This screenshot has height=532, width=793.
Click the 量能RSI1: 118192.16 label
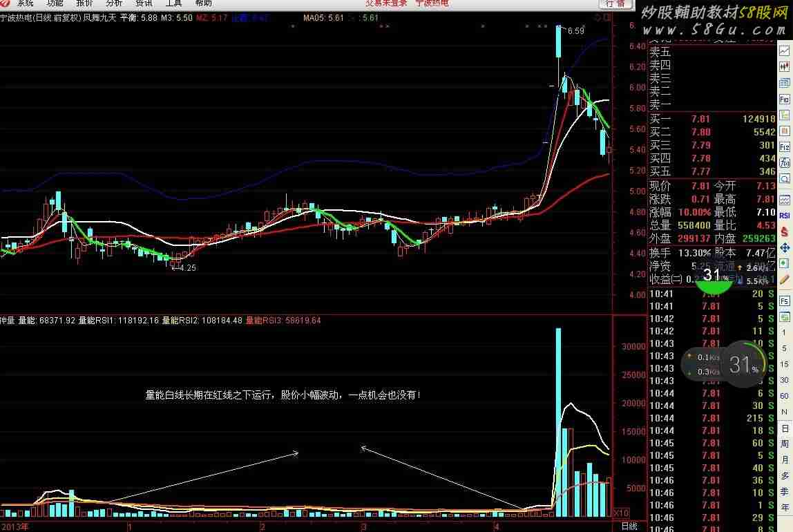(x=119, y=321)
